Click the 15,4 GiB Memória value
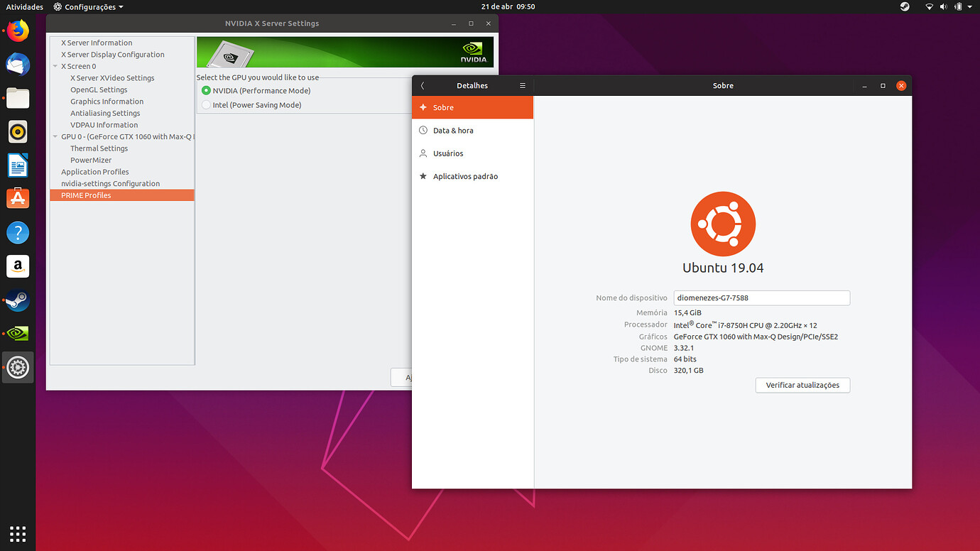 pos(687,312)
